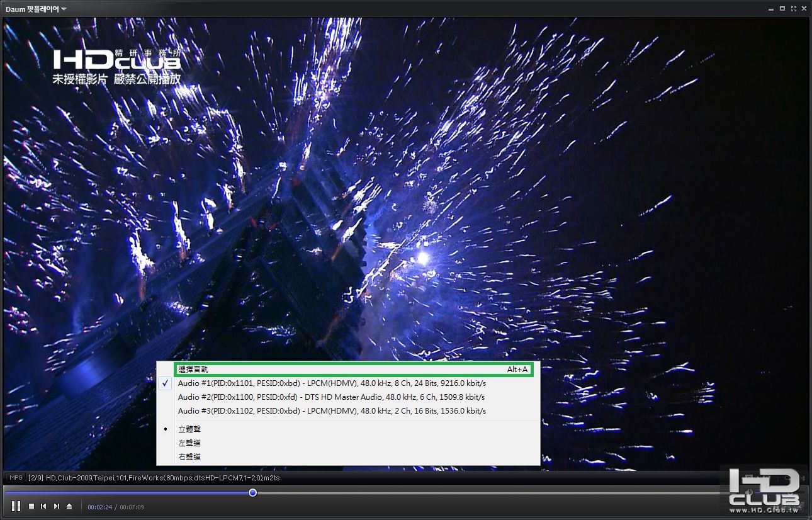Click the total duration 00:07:09

pyautogui.click(x=132, y=507)
